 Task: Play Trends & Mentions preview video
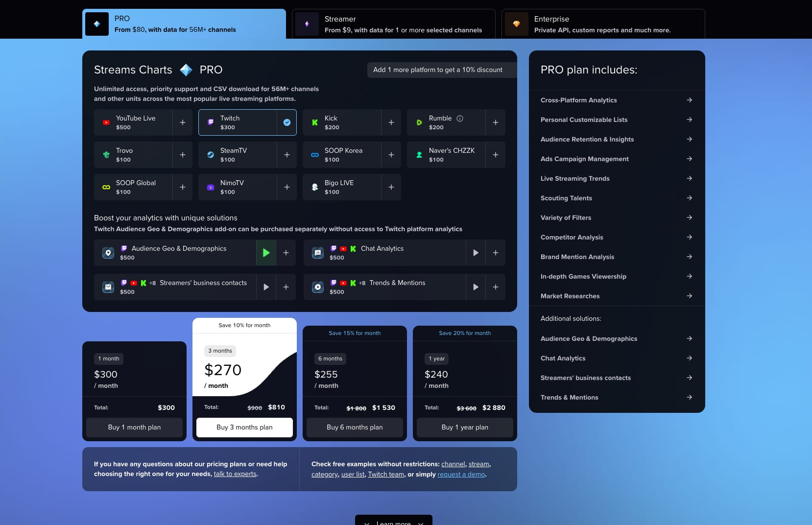pos(476,287)
